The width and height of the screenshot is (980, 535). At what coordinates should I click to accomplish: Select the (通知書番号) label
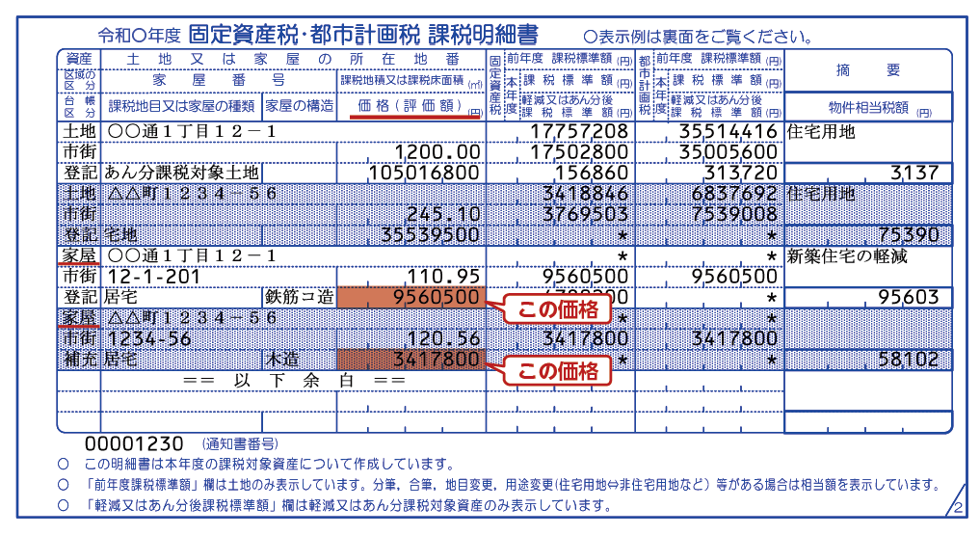(241, 443)
